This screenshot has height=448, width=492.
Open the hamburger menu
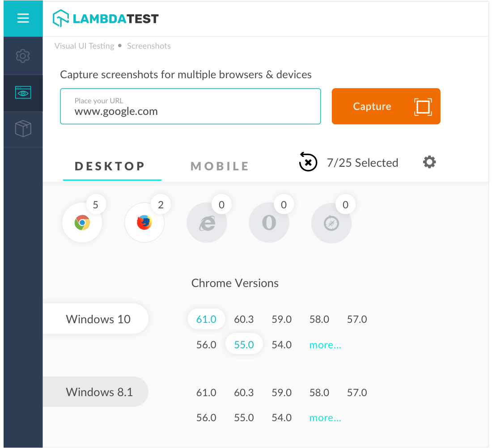coord(23,18)
